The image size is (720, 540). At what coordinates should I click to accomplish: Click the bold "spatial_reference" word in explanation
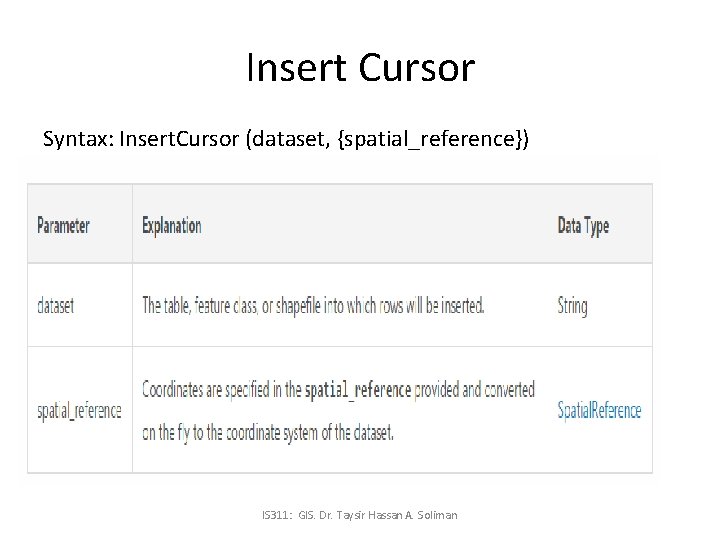click(x=357, y=389)
